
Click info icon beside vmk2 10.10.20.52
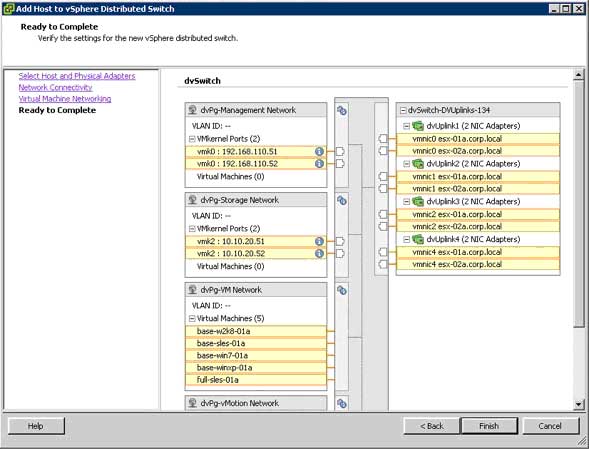point(319,254)
